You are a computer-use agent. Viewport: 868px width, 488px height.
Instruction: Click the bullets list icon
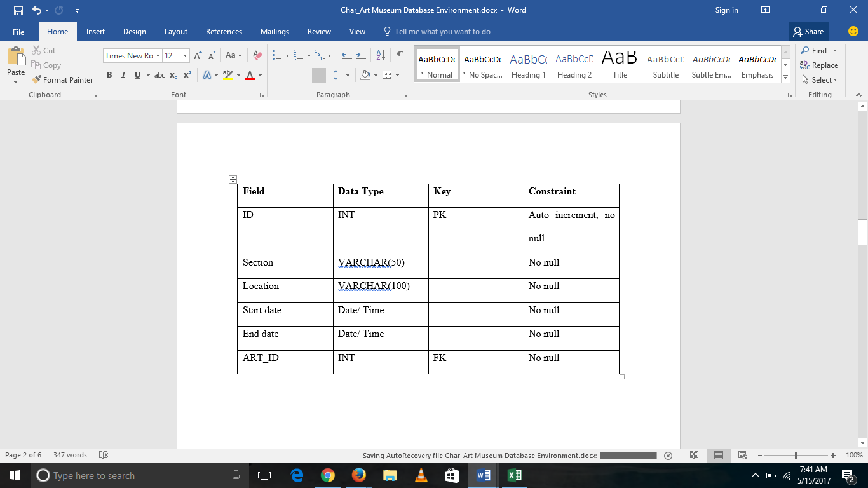[x=276, y=55]
